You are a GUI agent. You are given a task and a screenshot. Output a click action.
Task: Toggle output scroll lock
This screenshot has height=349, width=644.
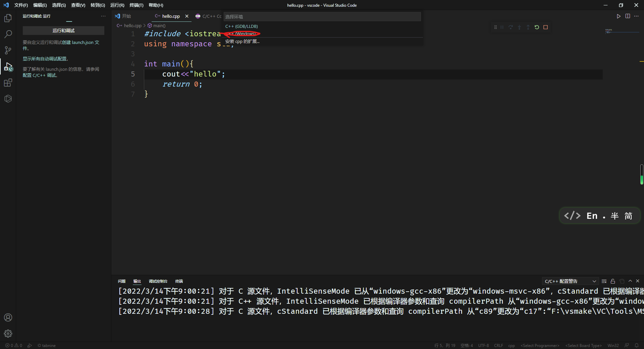[x=613, y=281]
